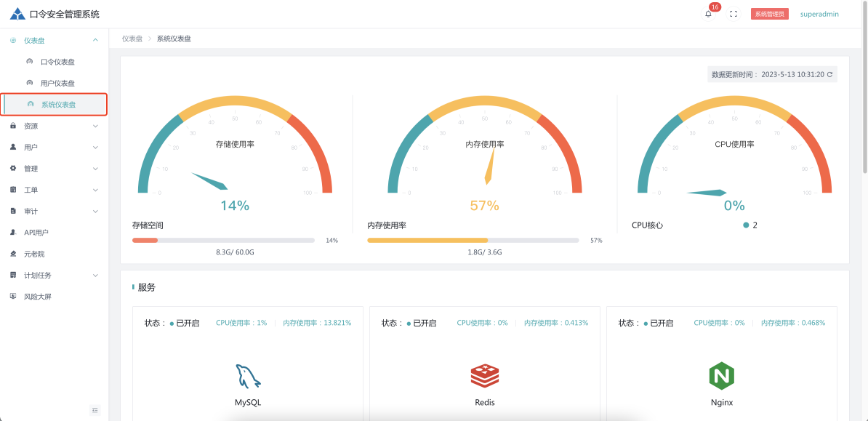Open the 口令仪表盘 page
The width and height of the screenshot is (868, 421).
(x=57, y=62)
